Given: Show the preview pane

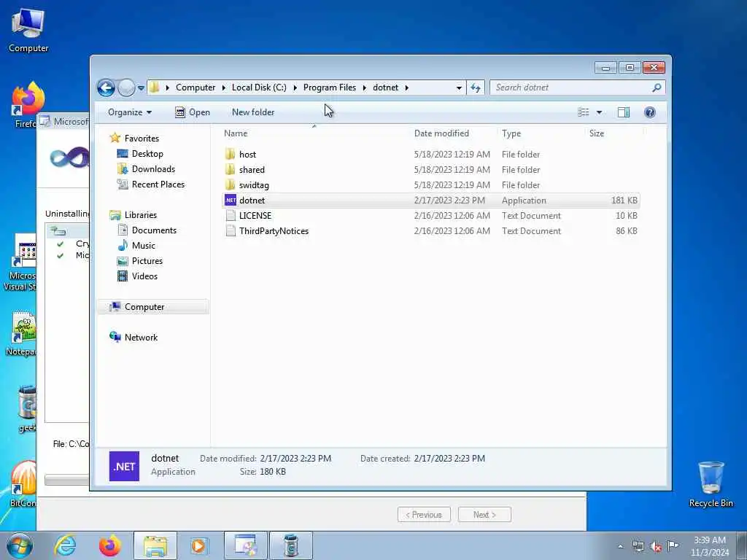Looking at the screenshot, I should coord(624,112).
